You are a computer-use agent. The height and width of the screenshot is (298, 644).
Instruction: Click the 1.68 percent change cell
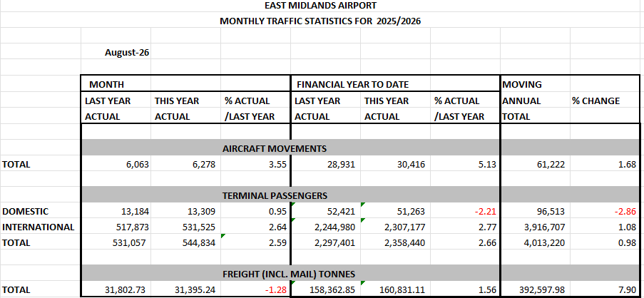pyautogui.click(x=627, y=165)
